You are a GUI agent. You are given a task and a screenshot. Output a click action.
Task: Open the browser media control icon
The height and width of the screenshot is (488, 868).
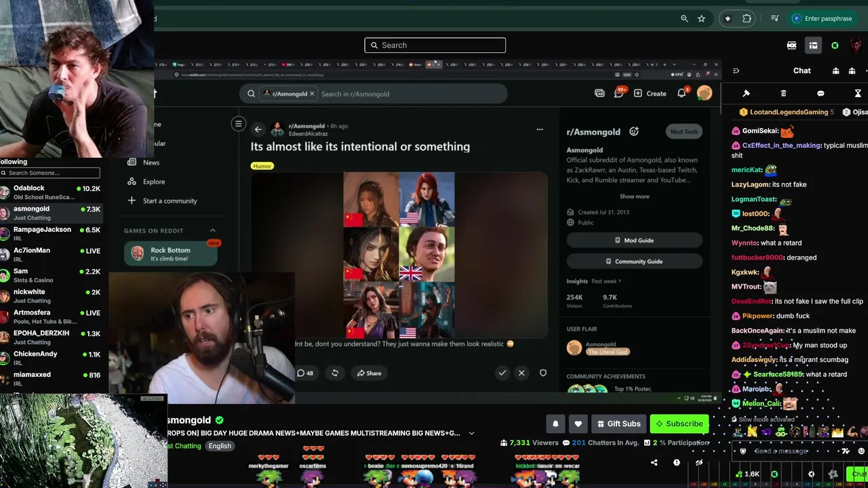click(x=774, y=18)
